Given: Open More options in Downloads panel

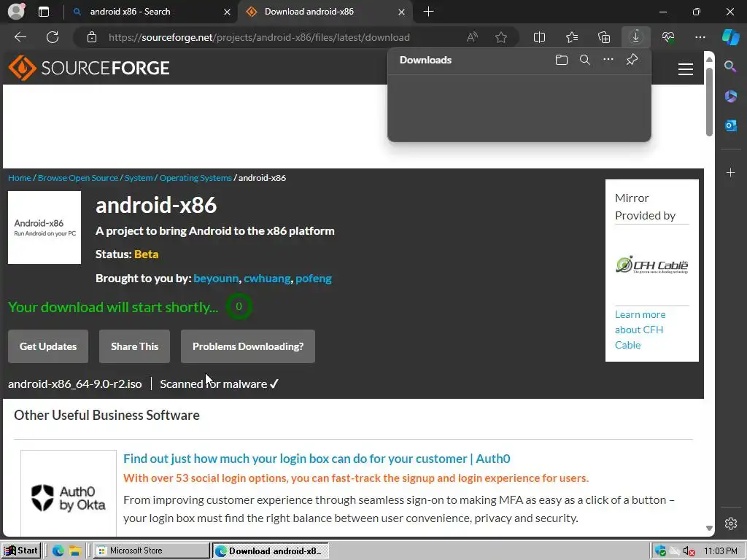Looking at the screenshot, I should (608, 60).
